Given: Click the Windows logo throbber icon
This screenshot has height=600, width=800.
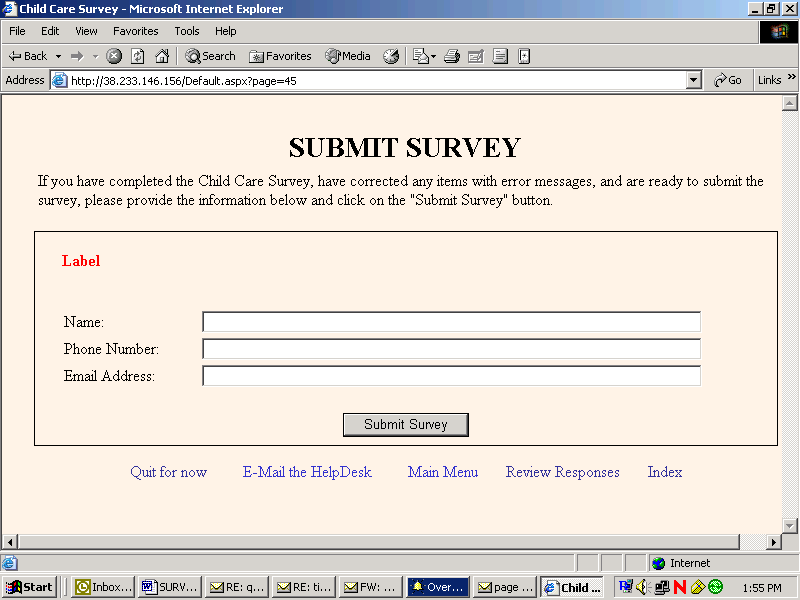Looking at the screenshot, I should (779, 32).
